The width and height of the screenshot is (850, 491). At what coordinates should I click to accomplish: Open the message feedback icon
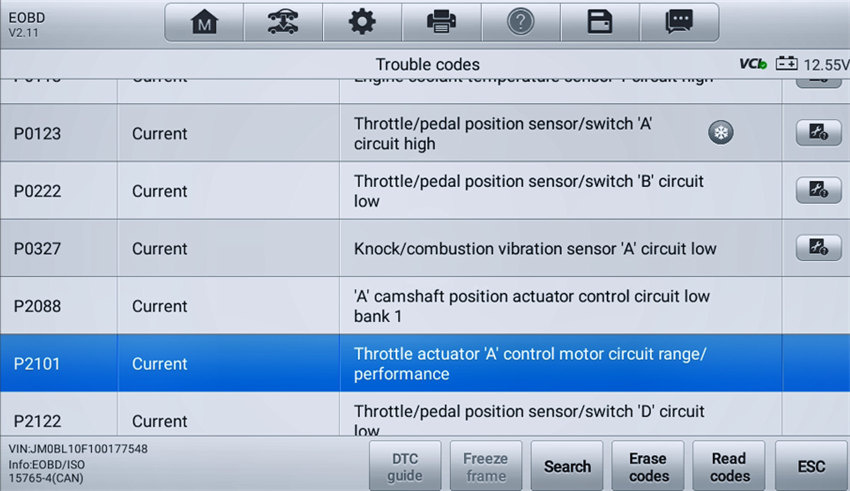pyautogui.click(x=679, y=22)
